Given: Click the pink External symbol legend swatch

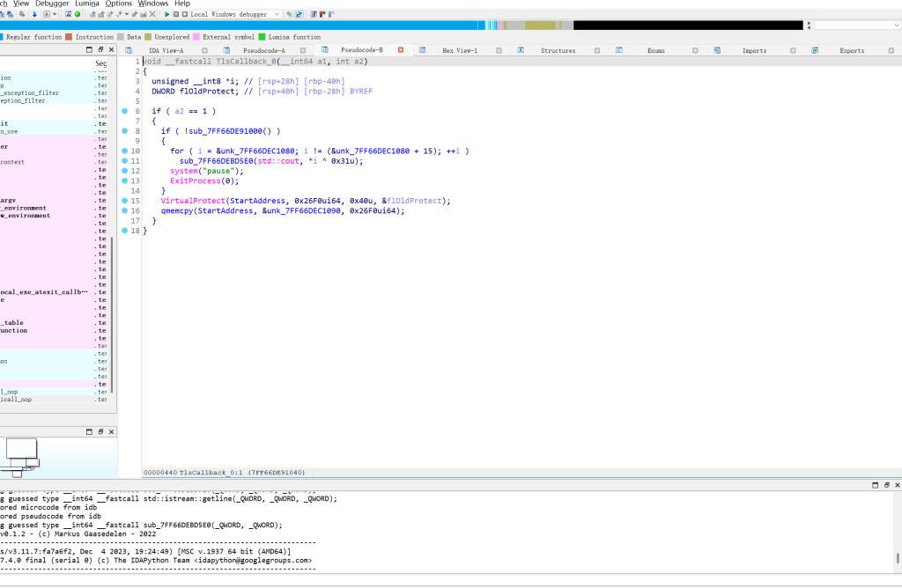Looking at the screenshot, I should pos(196,37).
